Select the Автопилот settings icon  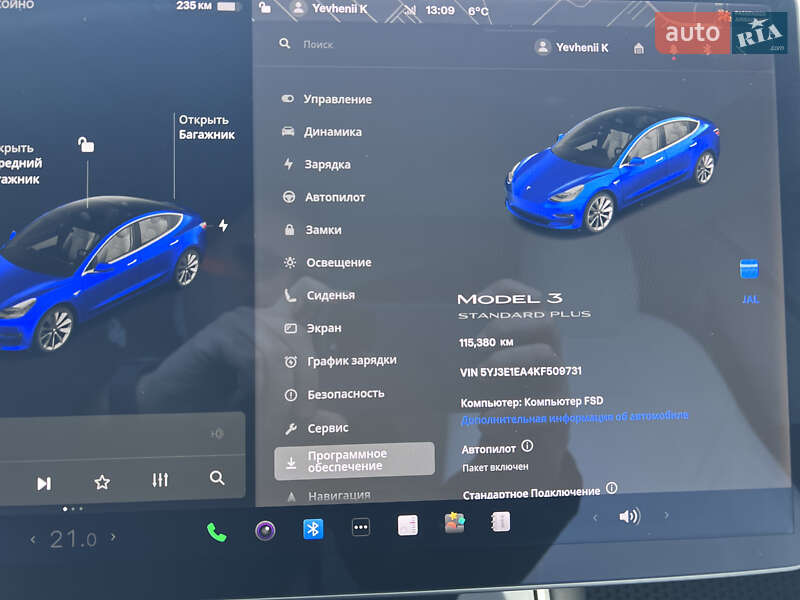coord(287,197)
